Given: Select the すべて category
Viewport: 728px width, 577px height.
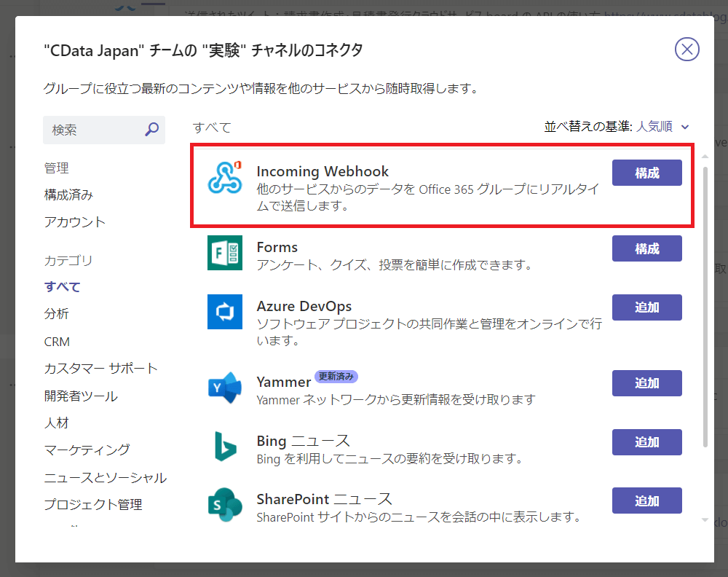Looking at the screenshot, I should tap(62, 287).
